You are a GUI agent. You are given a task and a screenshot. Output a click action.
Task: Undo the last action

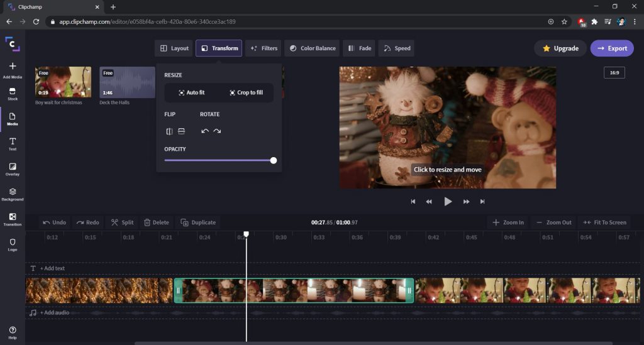(54, 222)
